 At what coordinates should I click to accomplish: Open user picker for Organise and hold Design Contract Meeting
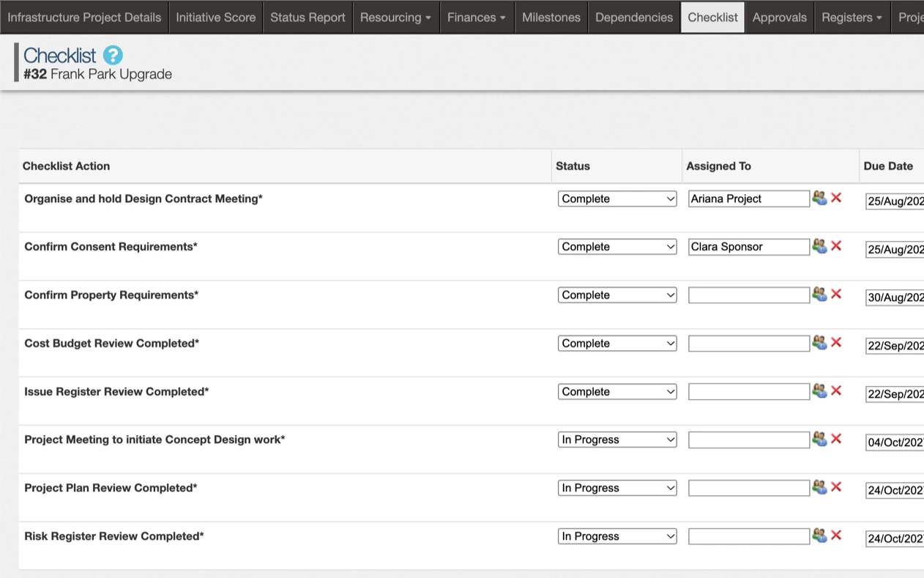[x=819, y=198]
